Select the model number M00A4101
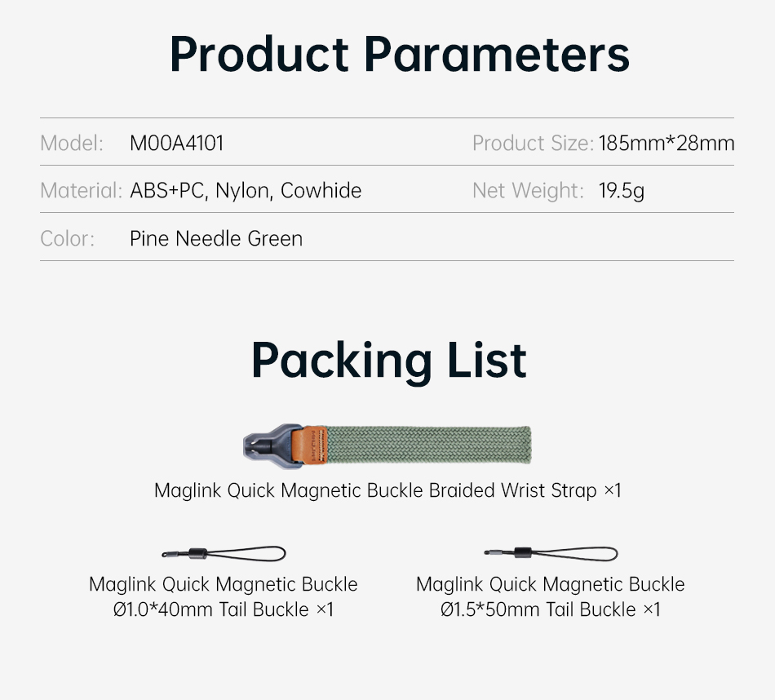The width and height of the screenshot is (775, 700). 176,144
